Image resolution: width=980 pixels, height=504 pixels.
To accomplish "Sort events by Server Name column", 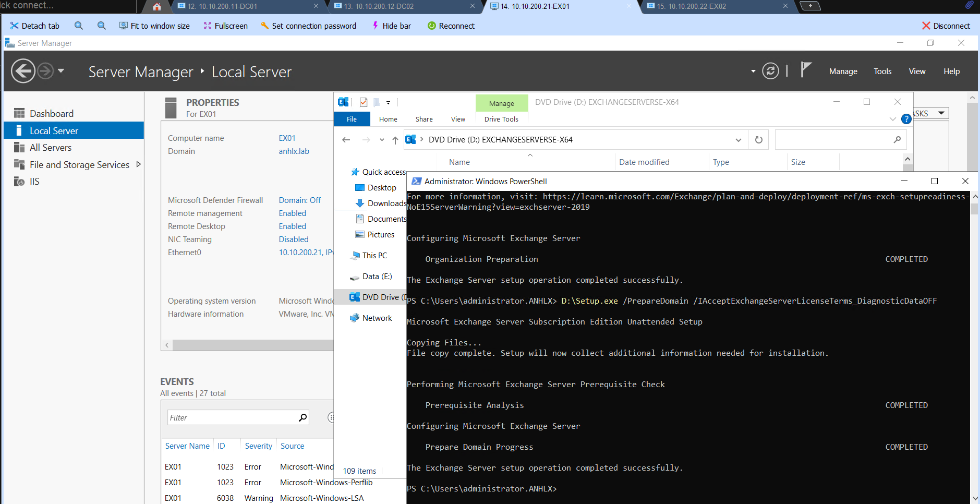I will 187,446.
